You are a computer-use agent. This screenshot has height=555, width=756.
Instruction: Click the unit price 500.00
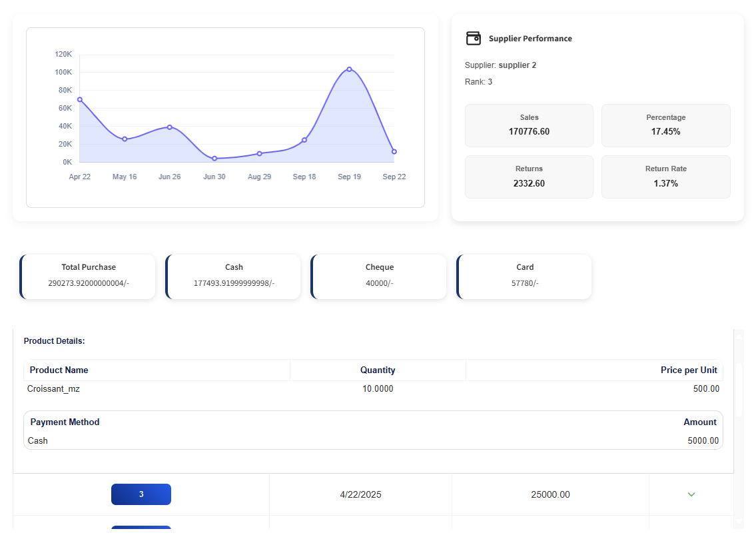[706, 388]
